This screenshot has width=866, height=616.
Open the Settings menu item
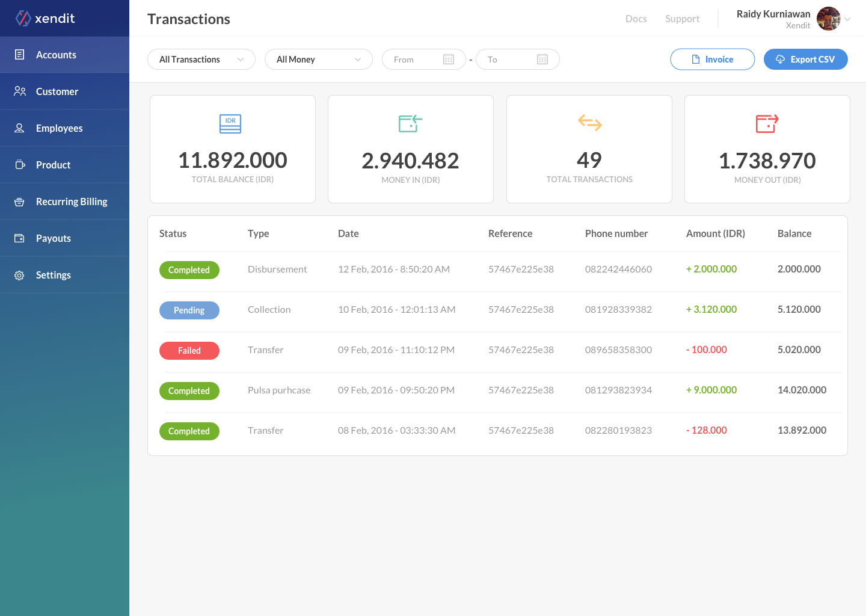click(64, 275)
